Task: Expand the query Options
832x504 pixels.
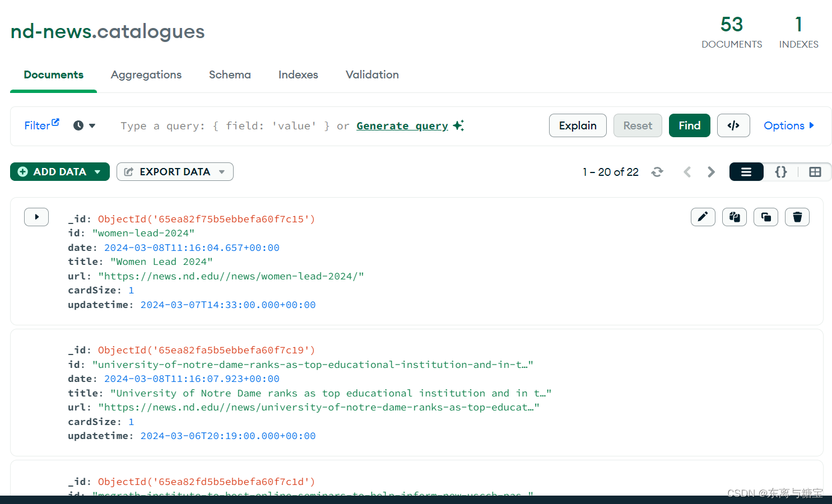Action: 789,125
